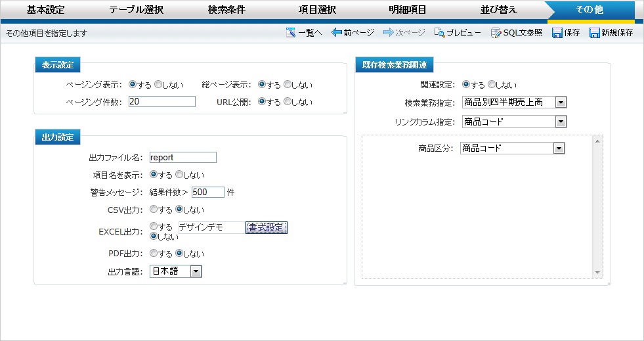Set 項目名を表示 to する
This screenshot has height=341, width=644.
coord(153,174)
